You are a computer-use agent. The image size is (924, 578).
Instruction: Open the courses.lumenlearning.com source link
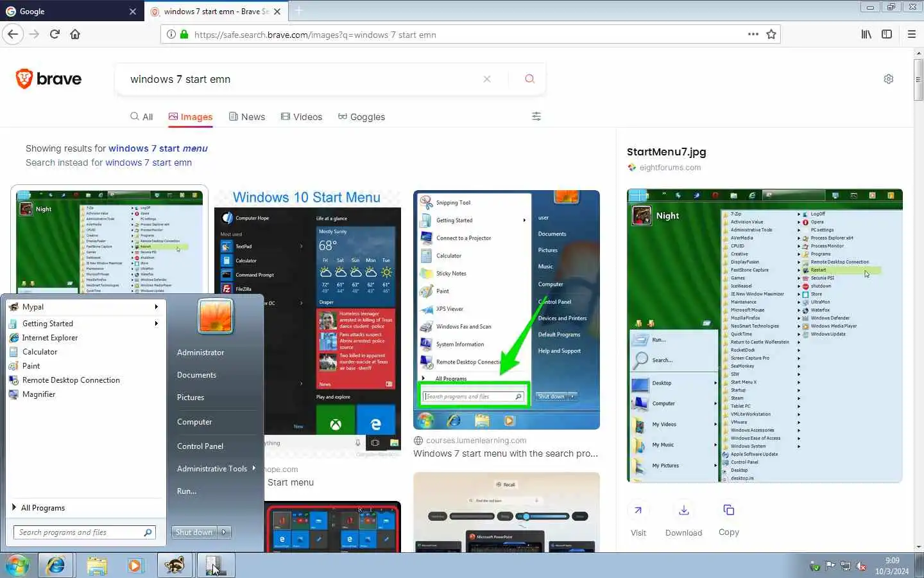(x=476, y=441)
